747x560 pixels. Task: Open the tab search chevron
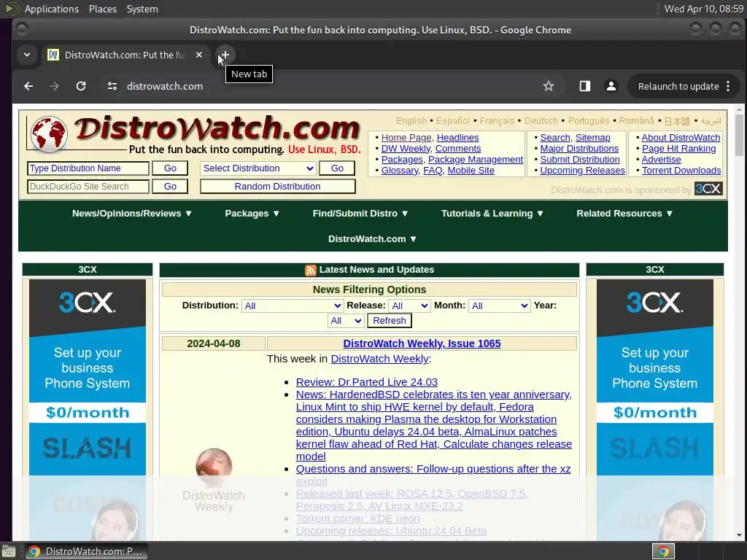[27, 55]
